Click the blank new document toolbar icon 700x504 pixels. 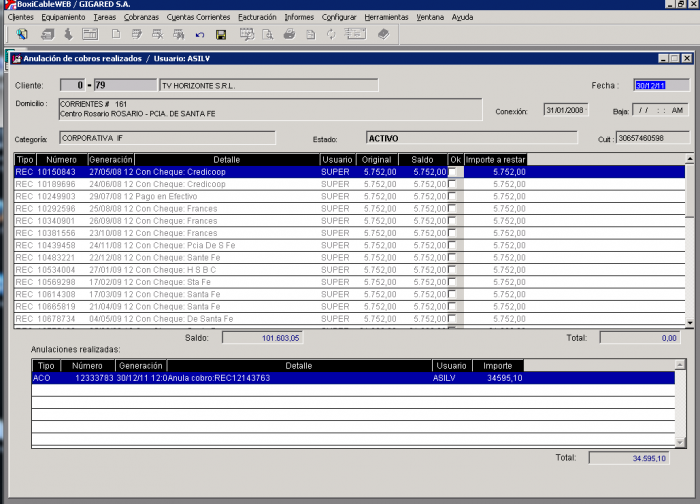click(116, 34)
